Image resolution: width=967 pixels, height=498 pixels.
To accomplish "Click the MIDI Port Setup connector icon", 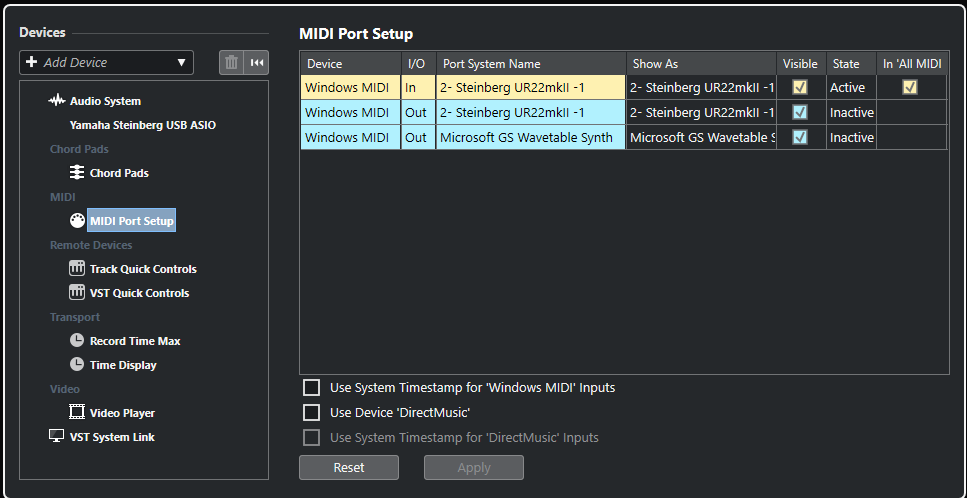I will (77, 221).
